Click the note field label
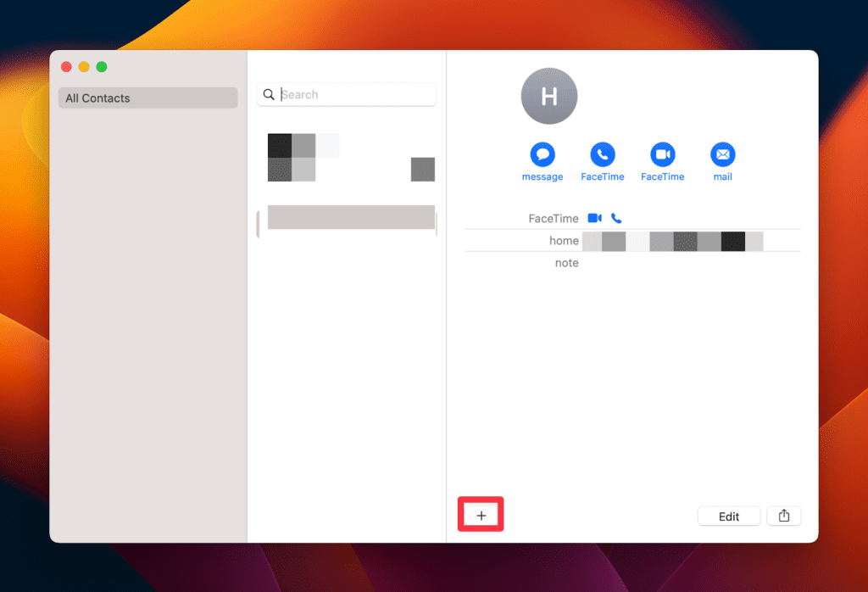 point(566,263)
